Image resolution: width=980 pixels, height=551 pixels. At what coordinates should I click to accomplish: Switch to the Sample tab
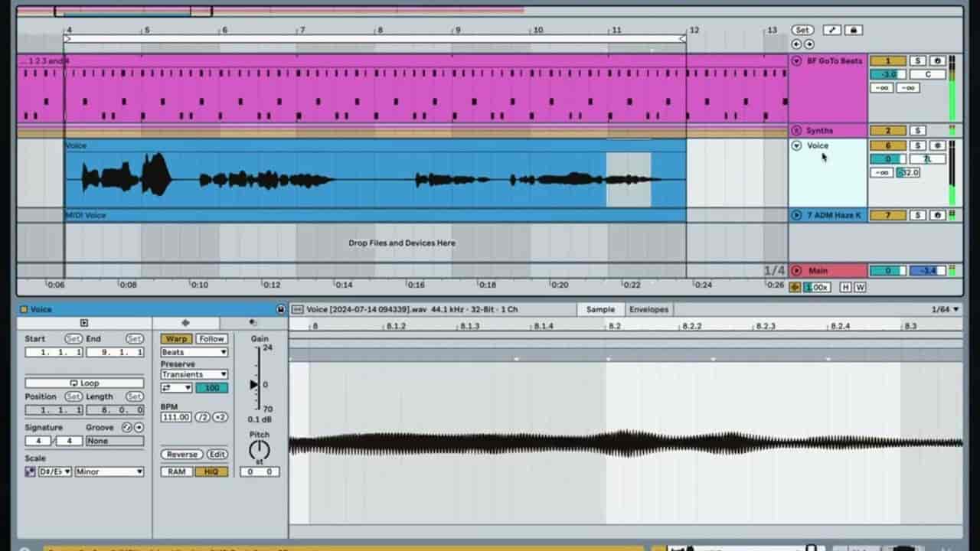(600, 309)
